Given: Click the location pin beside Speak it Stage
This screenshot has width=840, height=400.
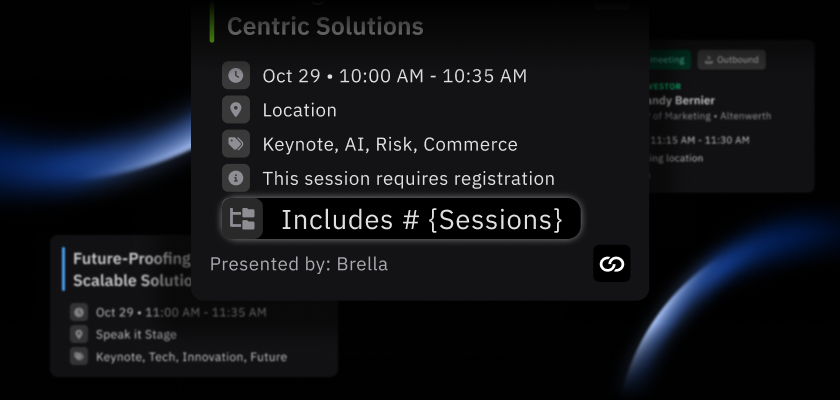Looking at the screenshot, I should [78, 334].
